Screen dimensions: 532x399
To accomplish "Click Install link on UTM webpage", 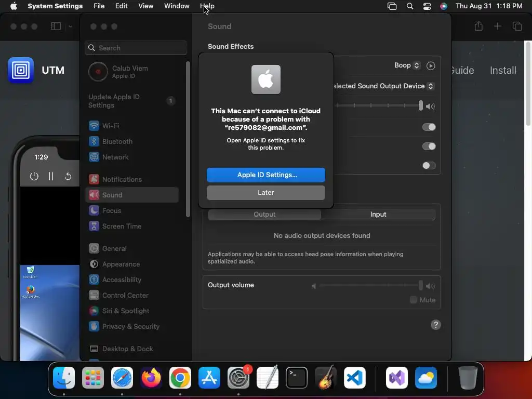I will tap(503, 70).
